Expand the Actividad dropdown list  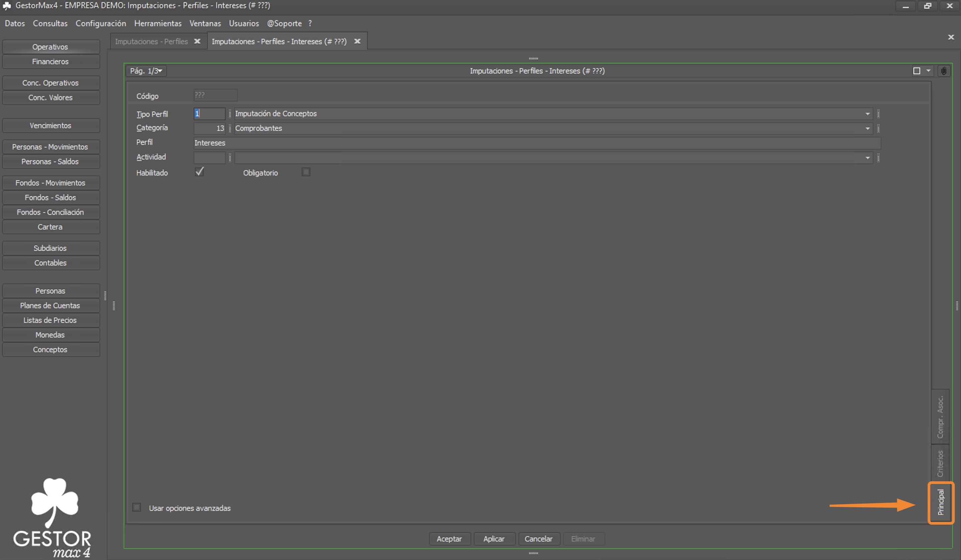pyautogui.click(x=868, y=158)
